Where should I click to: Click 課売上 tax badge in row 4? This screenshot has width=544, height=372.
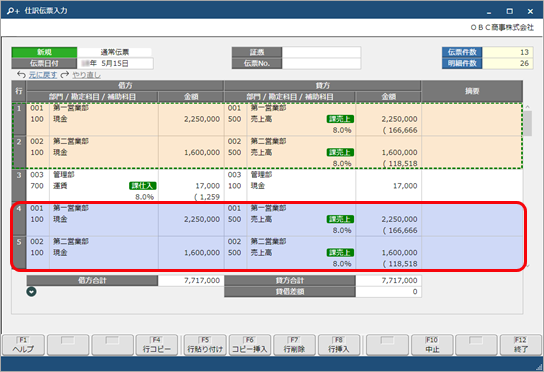(x=340, y=219)
